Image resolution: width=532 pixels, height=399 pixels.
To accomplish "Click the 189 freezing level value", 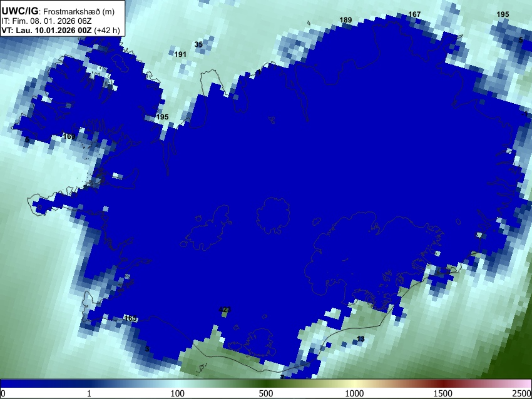I will click(345, 20).
